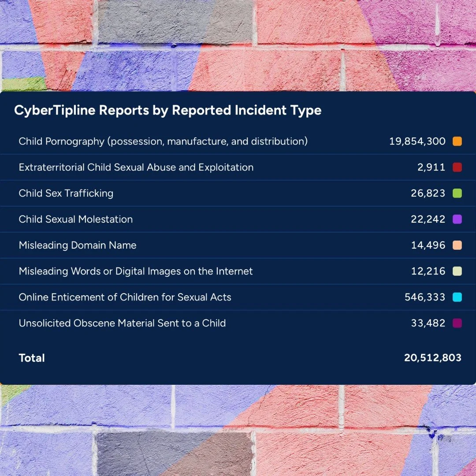Viewport: 476px width, 476px height.
Task: Select the 546,333 Online Enticement value
Action: (x=424, y=297)
